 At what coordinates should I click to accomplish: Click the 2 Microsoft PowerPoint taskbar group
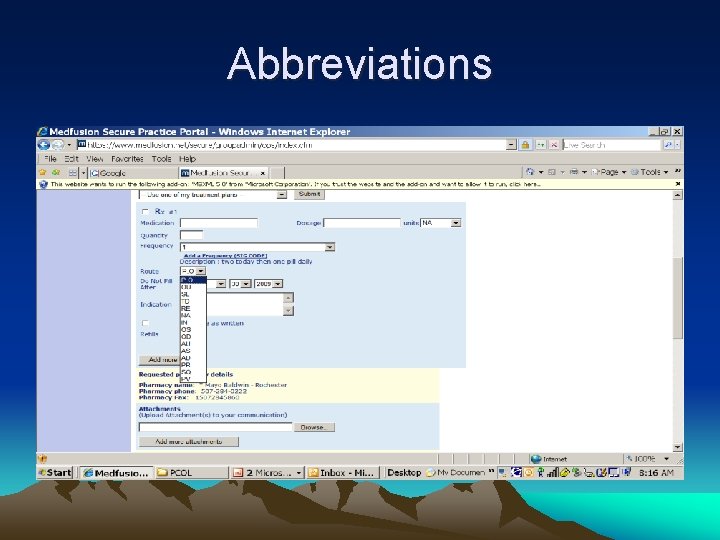(267, 472)
